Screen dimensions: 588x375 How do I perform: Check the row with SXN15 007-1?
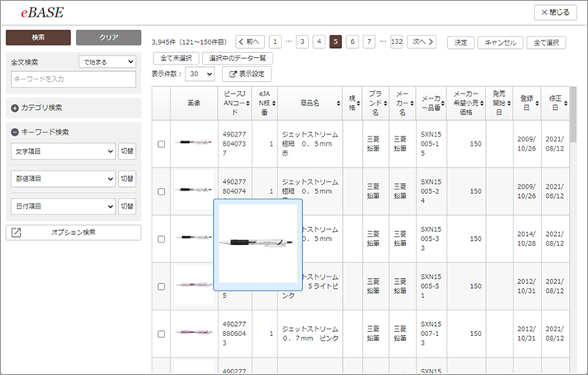pos(161,334)
